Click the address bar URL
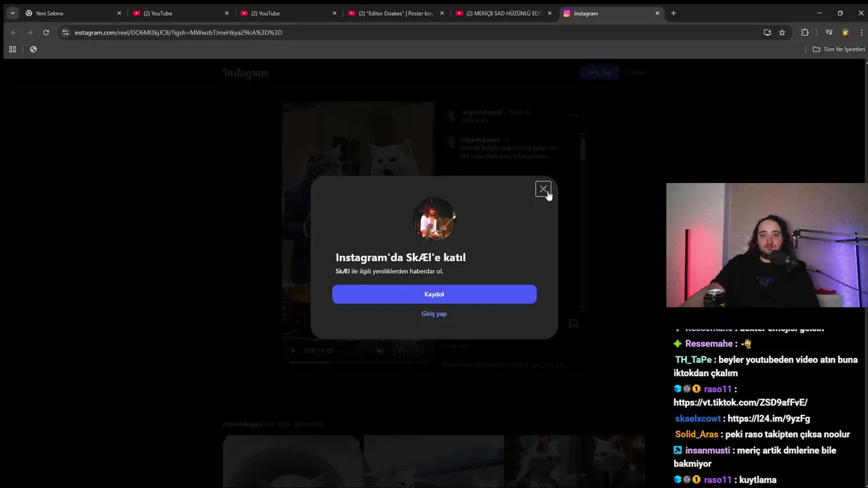Viewport: 868px width, 488px height. click(x=178, y=33)
